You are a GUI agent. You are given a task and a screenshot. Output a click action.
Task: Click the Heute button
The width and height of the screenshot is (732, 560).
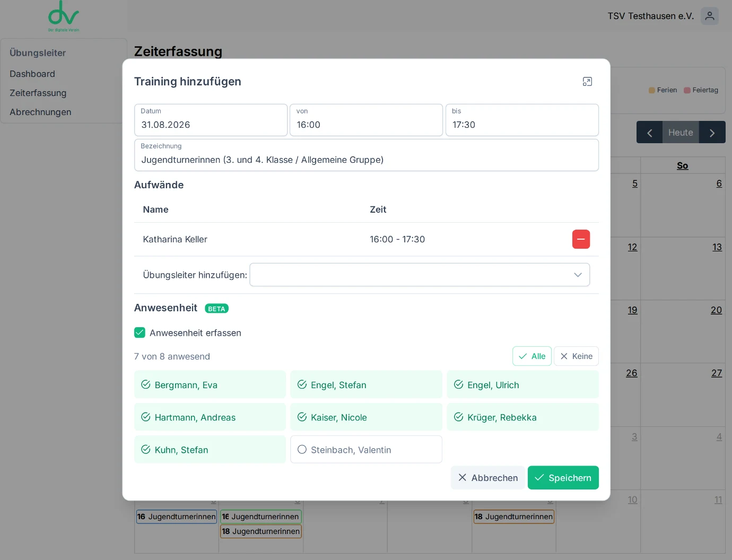(681, 133)
